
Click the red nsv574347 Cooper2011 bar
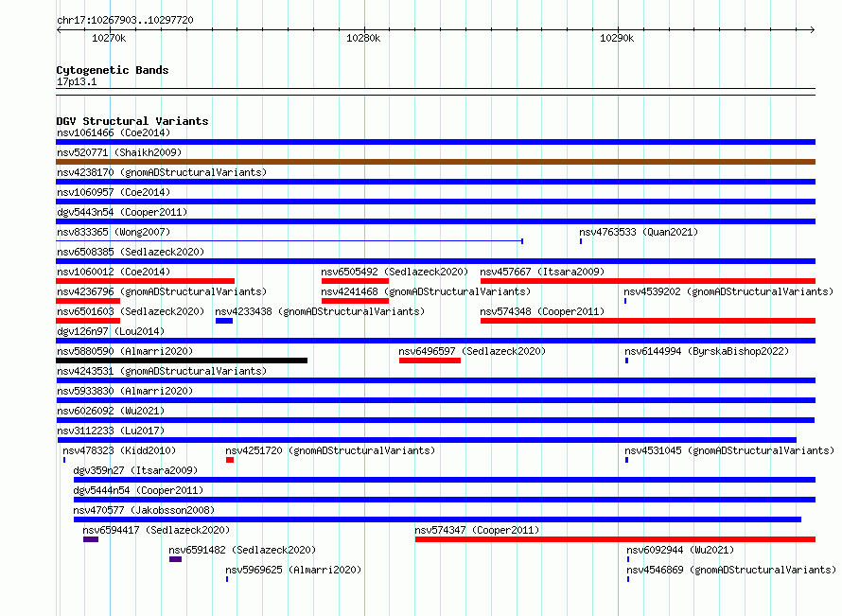[615, 539]
